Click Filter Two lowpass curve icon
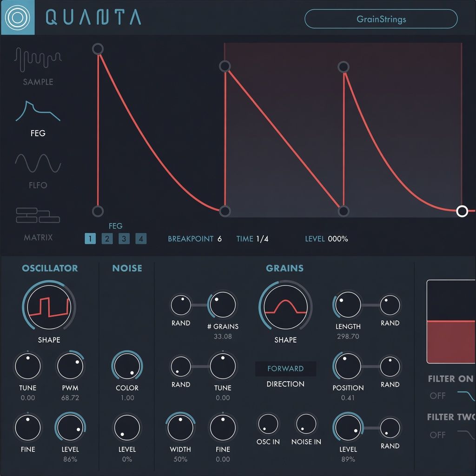Image resolution: width=476 pixels, height=476 pixels. (467, 435)
